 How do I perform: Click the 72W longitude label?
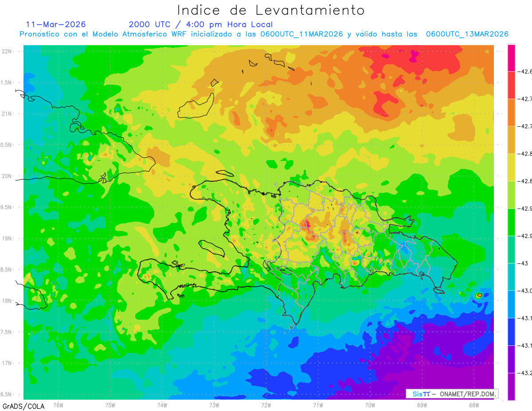pos(266,405)
